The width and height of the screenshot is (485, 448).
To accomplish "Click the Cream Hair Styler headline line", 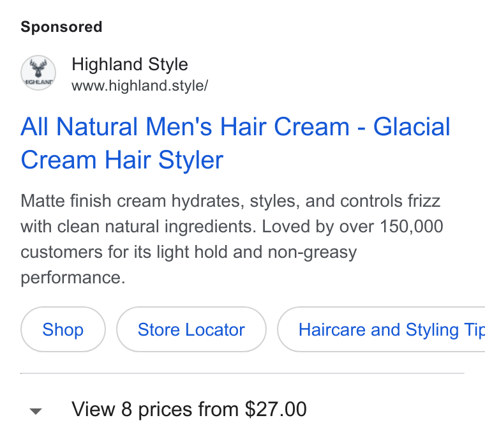I will pyautogui.click(x=122, y=160).
